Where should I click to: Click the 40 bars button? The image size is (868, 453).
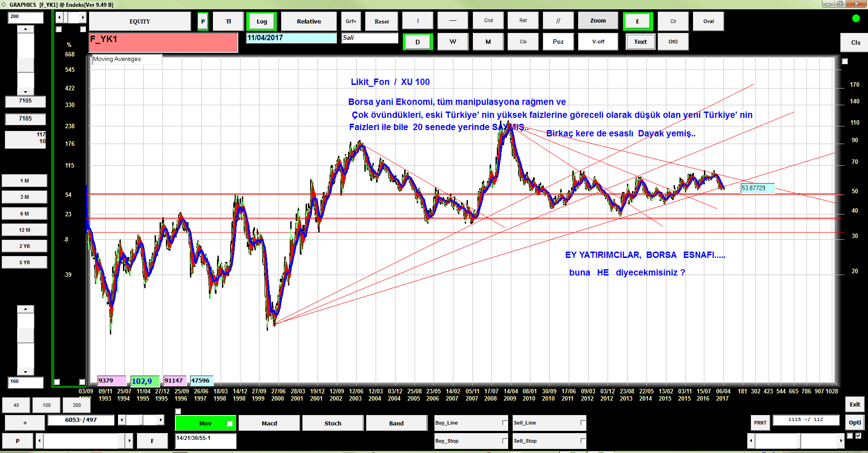coord(16,405)
